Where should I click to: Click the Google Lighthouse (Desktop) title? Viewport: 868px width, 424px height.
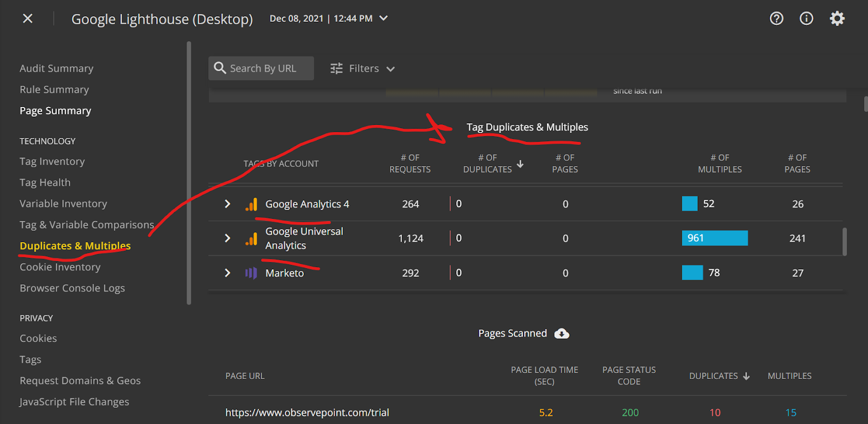[x=162, y=19]
